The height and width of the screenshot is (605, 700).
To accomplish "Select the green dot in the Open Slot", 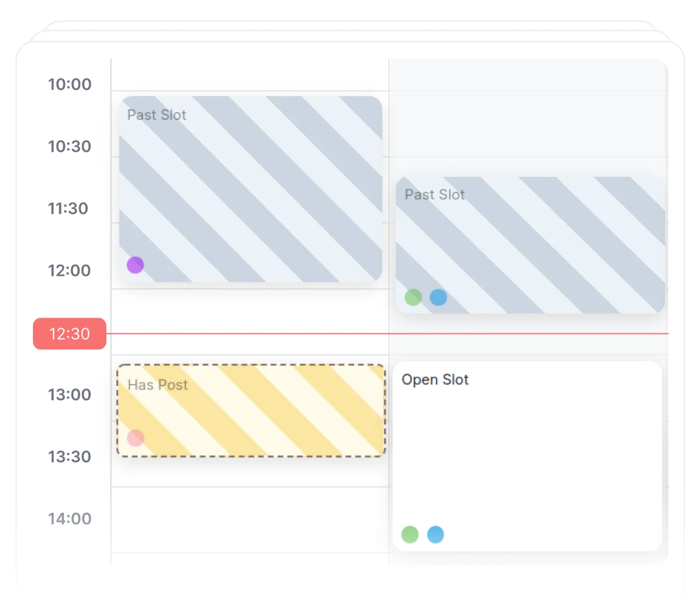I will click(410, 534).
